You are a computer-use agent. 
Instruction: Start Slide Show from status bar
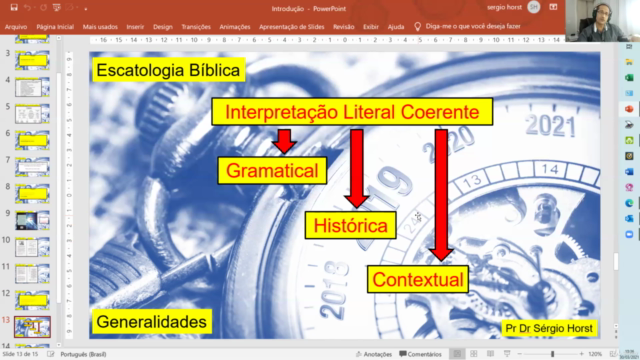tap(507, 354)
